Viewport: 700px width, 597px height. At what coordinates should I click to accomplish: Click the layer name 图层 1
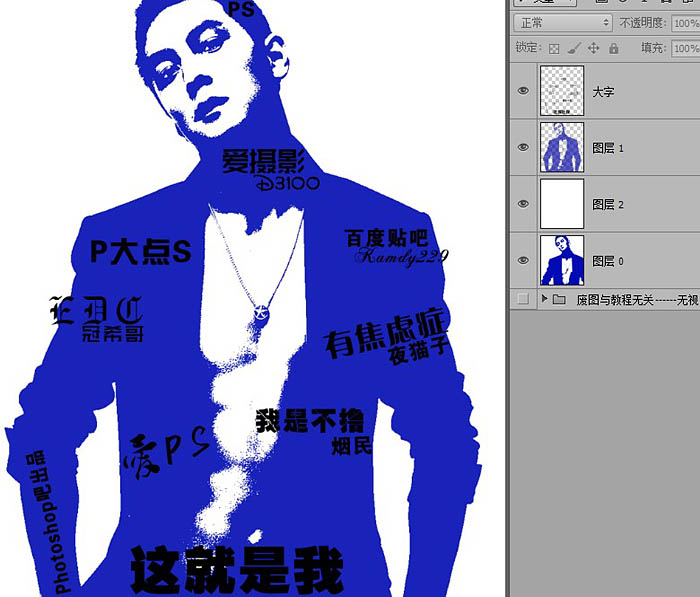pos(608,148)
